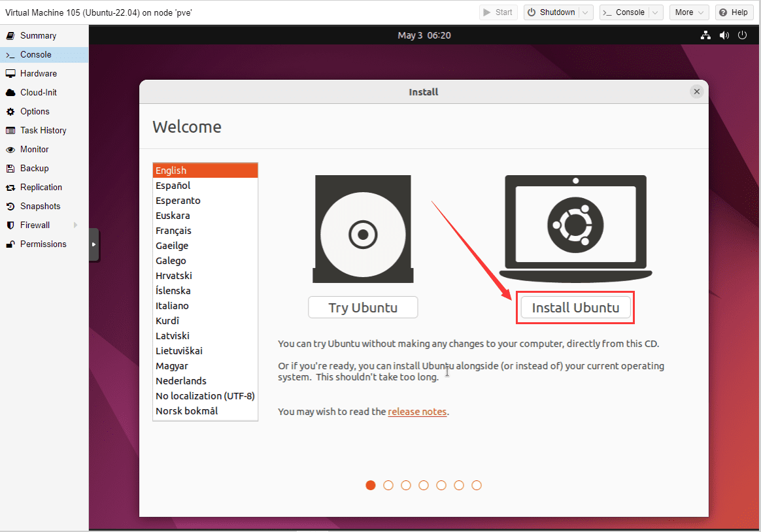Select Norsk bokmål in the language list
The image size is (761, 532).
coord(205,410)
